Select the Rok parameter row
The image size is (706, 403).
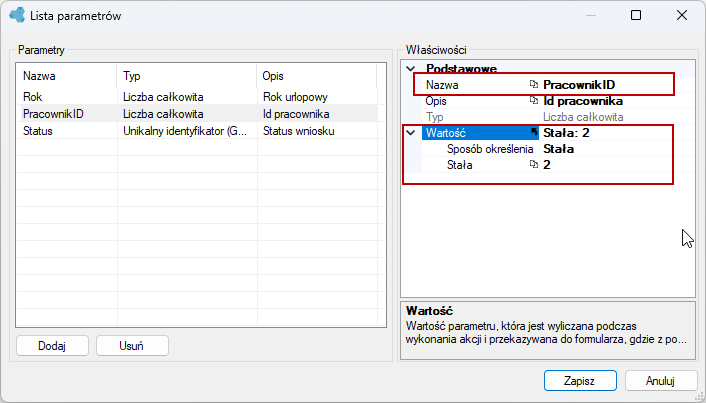[x=197, y=96]
